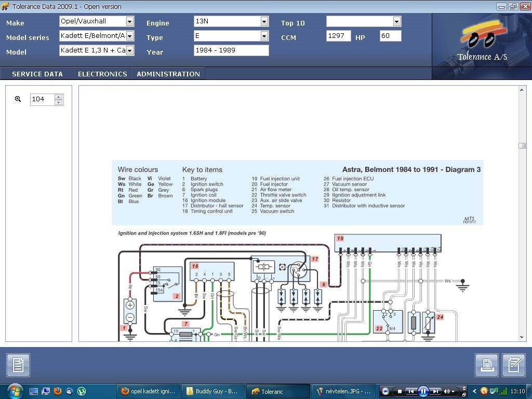Screen dimensions: 532x399
Task: Click the print icon button
Action: click(x=486, y=365)
